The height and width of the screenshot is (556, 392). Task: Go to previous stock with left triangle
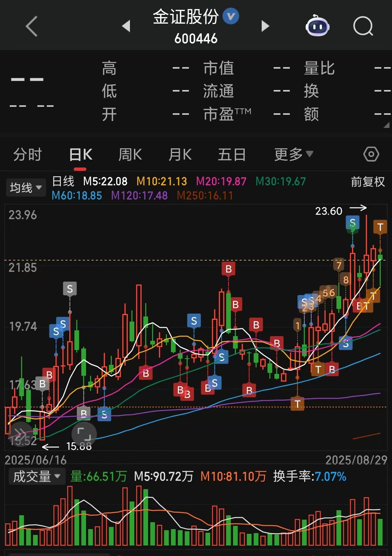point(126,26)
